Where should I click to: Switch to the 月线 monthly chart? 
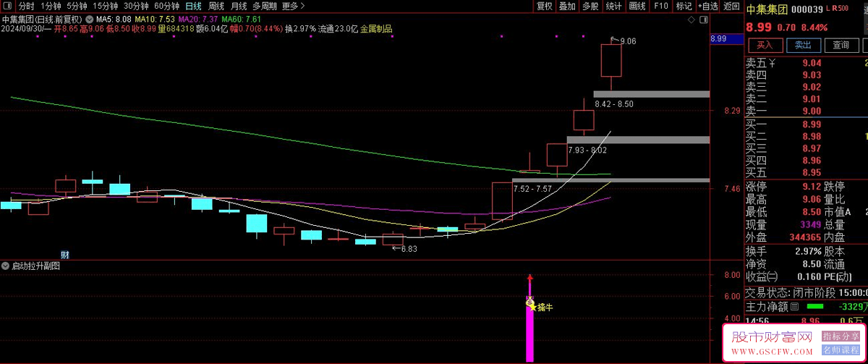pyautogui.click(x=239, y=6)
